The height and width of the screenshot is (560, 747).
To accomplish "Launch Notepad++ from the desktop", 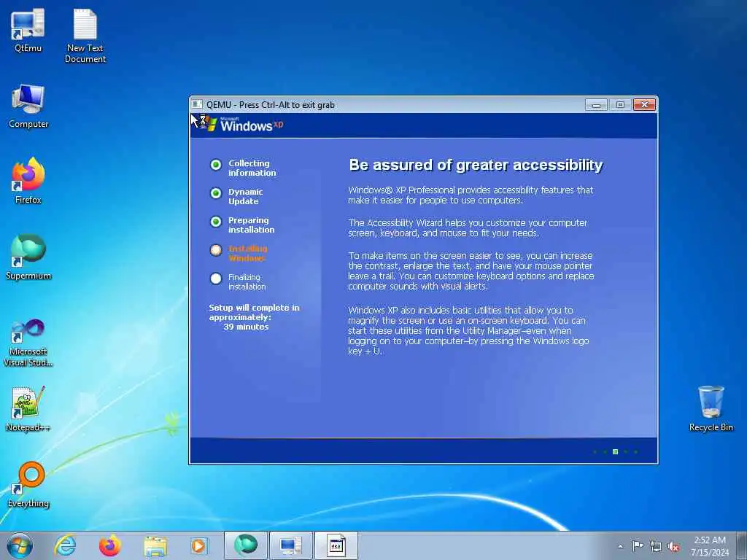I will (28, 408).
